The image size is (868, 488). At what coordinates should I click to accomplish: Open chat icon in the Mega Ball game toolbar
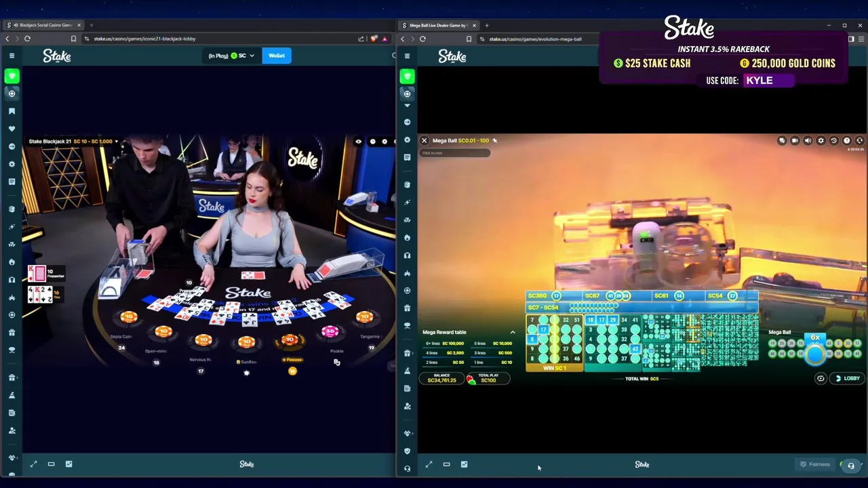(782, 141)
